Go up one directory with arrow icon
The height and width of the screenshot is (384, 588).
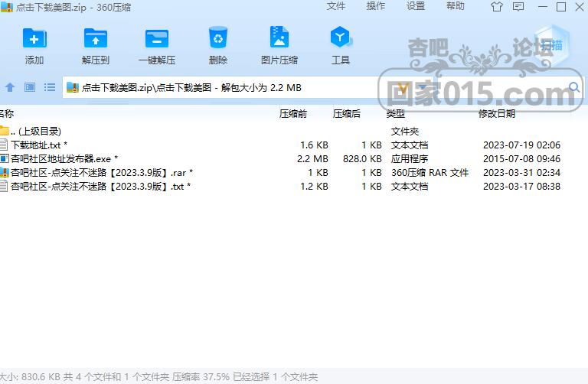point(10,88)
